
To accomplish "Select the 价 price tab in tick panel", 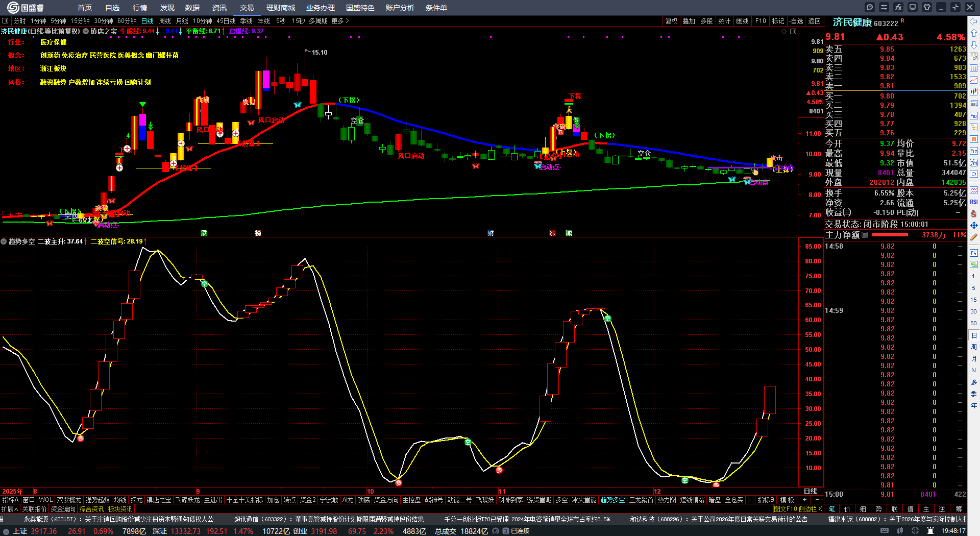I will click(847, 509).
